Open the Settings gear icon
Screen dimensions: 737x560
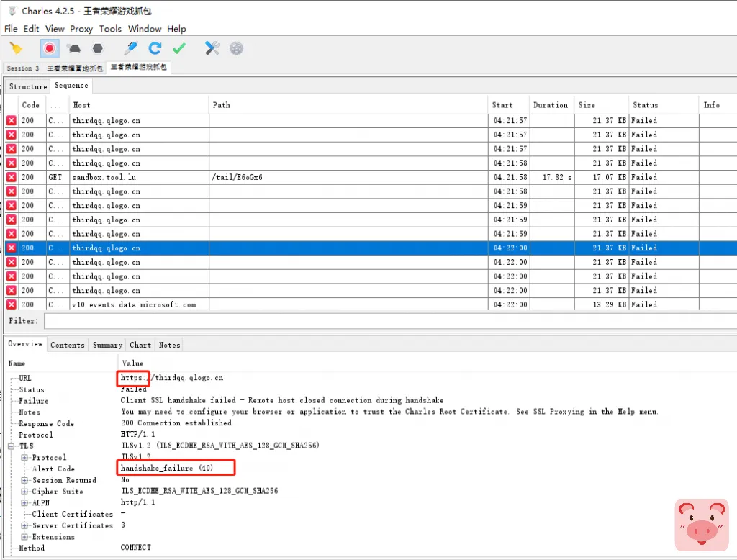(x=236, y=48)
